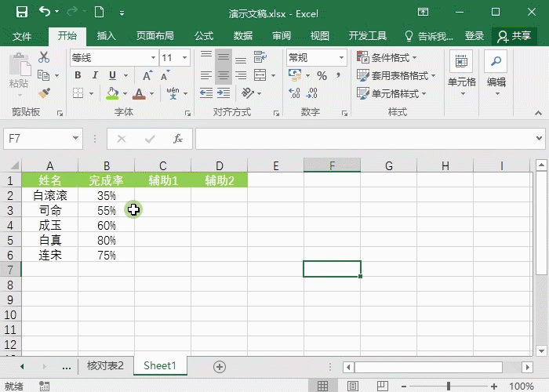Switch to the 公式 Formulas tab
Screen dimensions: 549x392
pyautogui.click(x=204, y=36)
